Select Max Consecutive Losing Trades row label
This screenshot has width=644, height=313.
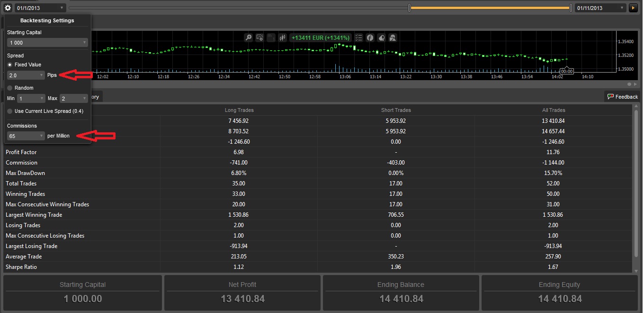coord(45,236)
